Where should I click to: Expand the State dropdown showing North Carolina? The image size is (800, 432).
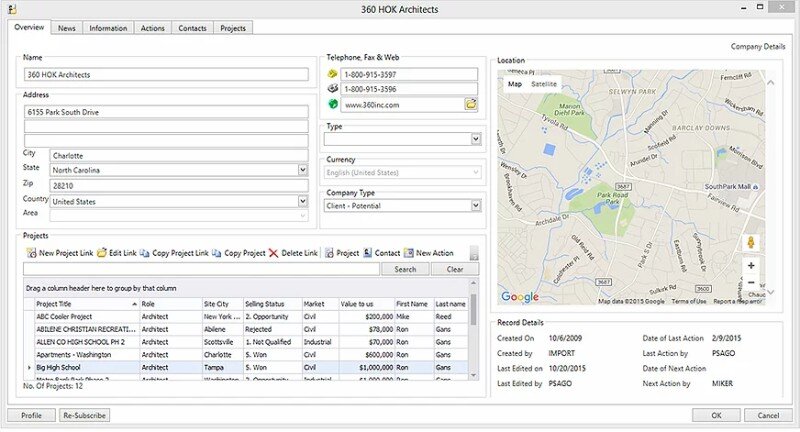click(x=302, y=170)
